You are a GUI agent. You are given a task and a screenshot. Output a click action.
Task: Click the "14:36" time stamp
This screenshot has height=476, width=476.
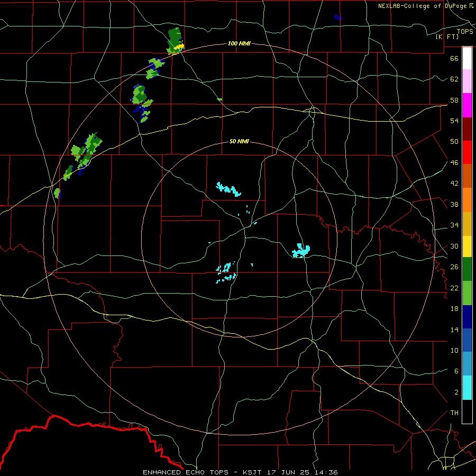tap(327, 472)
